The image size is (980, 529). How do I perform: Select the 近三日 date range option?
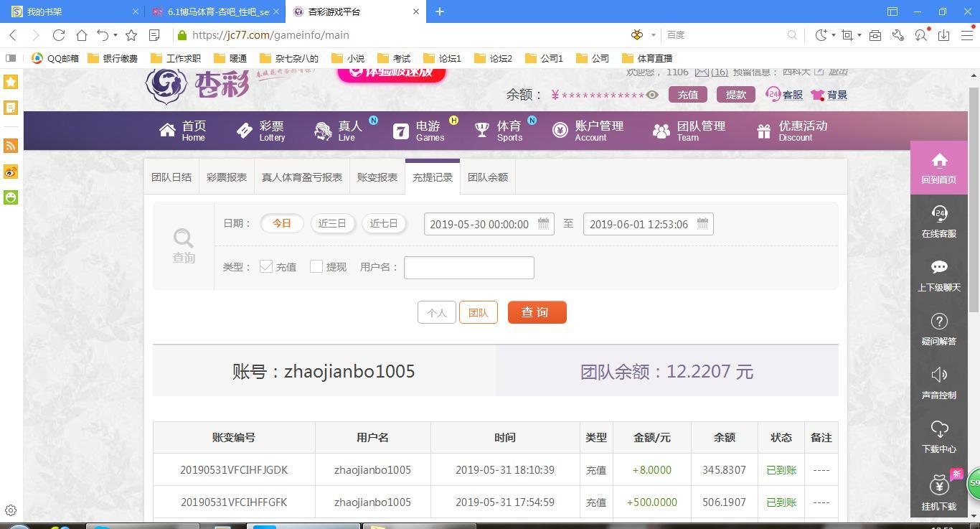pos(332,223)
